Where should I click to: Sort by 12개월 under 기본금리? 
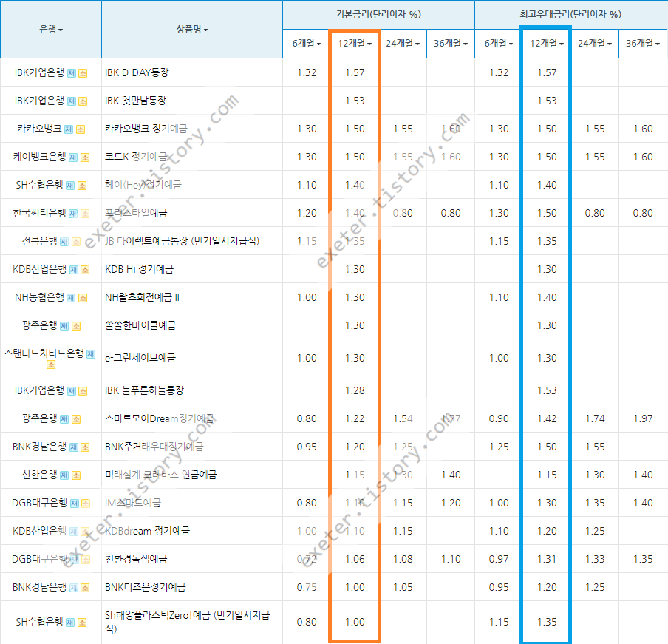click(x=355, y=44)
